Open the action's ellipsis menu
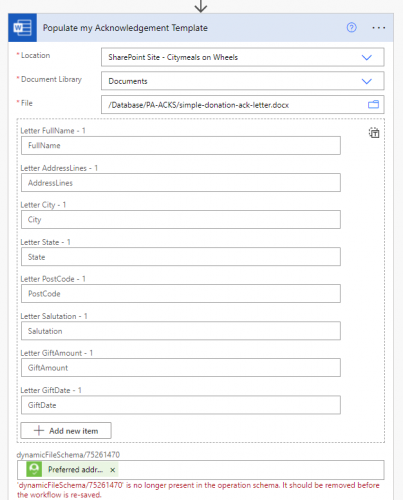Viewport: 403px width, 500px height. (379, 28)
